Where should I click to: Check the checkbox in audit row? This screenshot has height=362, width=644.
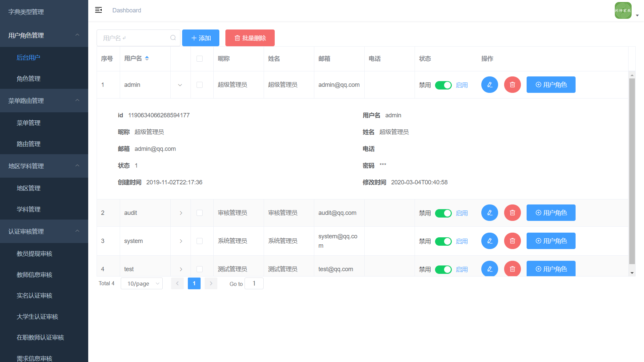200,213
